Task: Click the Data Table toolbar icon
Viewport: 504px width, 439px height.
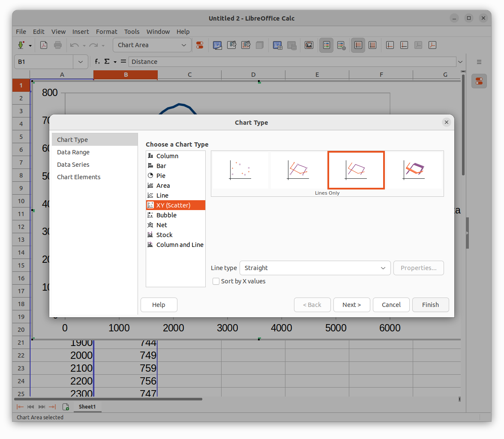Action: [291, 45]
